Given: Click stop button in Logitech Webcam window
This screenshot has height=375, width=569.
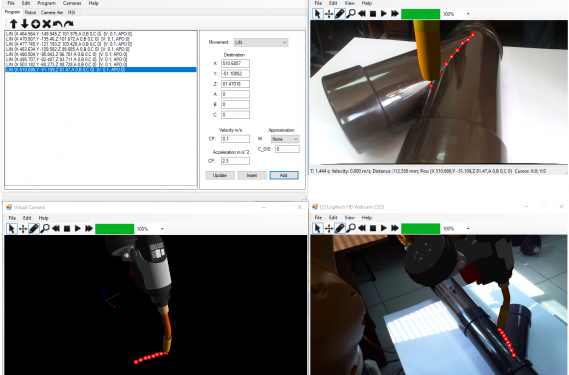Looking at the screenshot, I should [373, 228].
